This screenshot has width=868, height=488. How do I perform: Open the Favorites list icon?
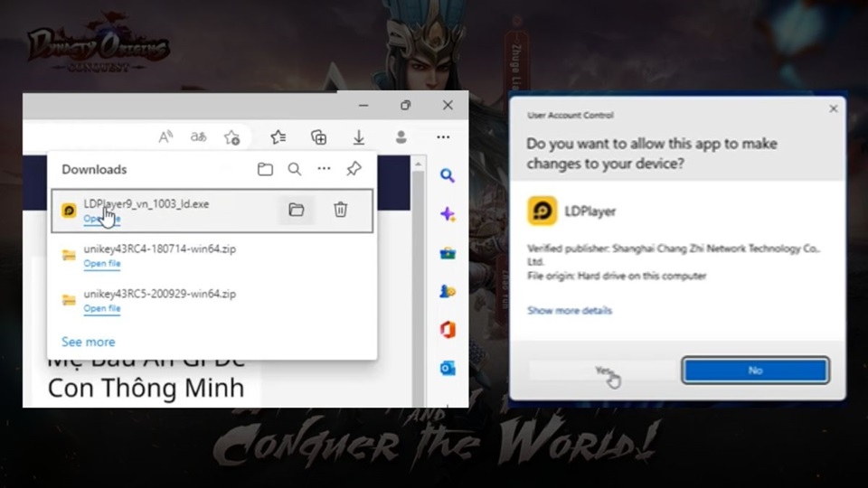278,136
